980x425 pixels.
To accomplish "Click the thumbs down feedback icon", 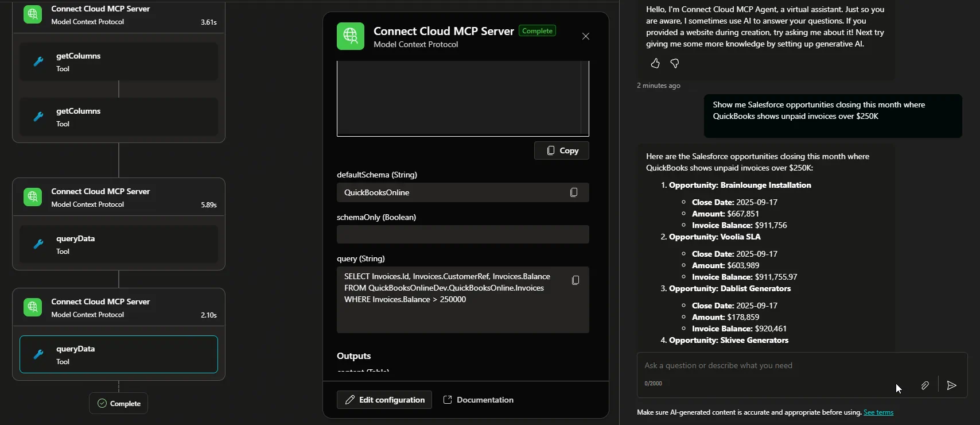I will pos(675,64).
